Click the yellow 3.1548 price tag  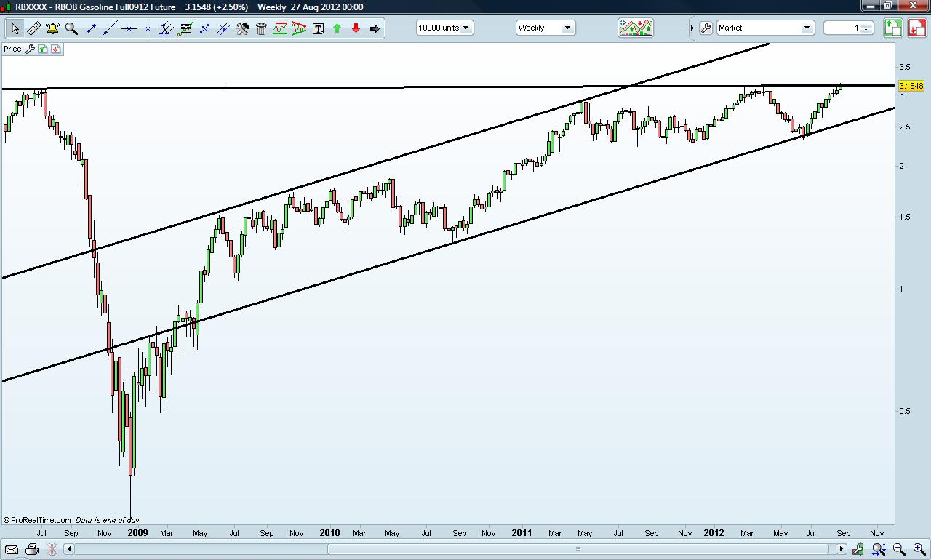[911, 86]
